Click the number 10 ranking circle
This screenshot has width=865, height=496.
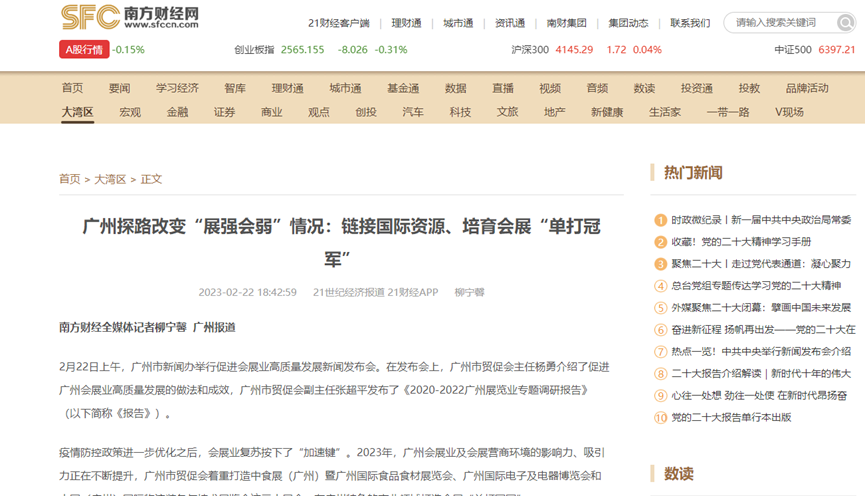click(660, 418)
